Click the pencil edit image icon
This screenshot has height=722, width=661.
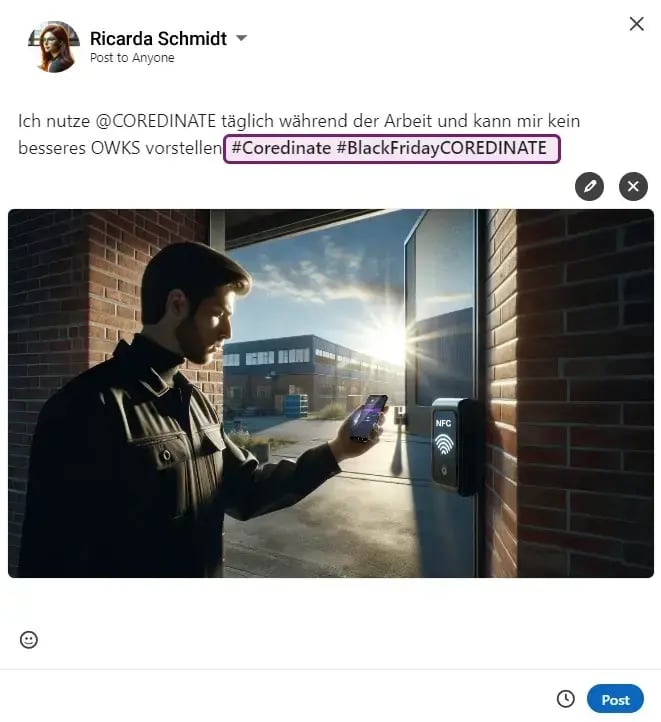tap(590, 186)
